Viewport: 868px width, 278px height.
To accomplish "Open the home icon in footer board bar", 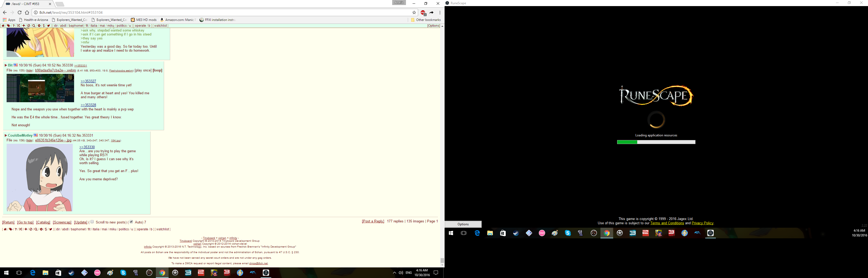I will (5, 229).
